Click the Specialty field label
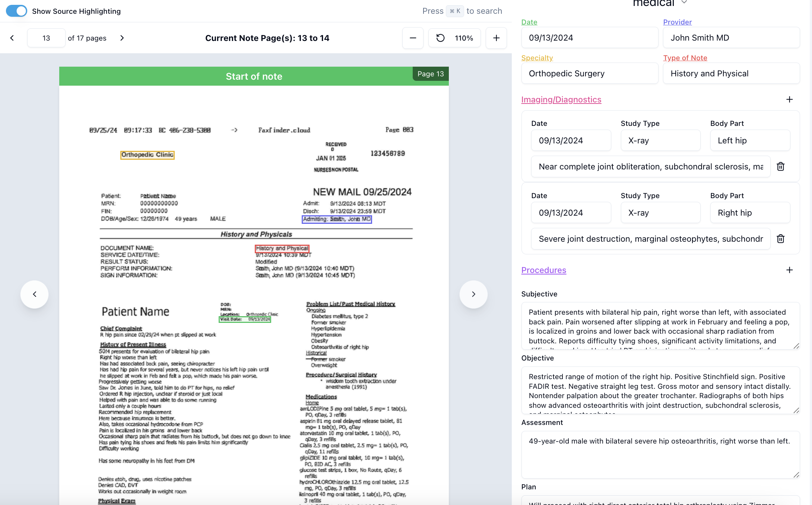The image size is (812, 505). click(x=537, y=58)
